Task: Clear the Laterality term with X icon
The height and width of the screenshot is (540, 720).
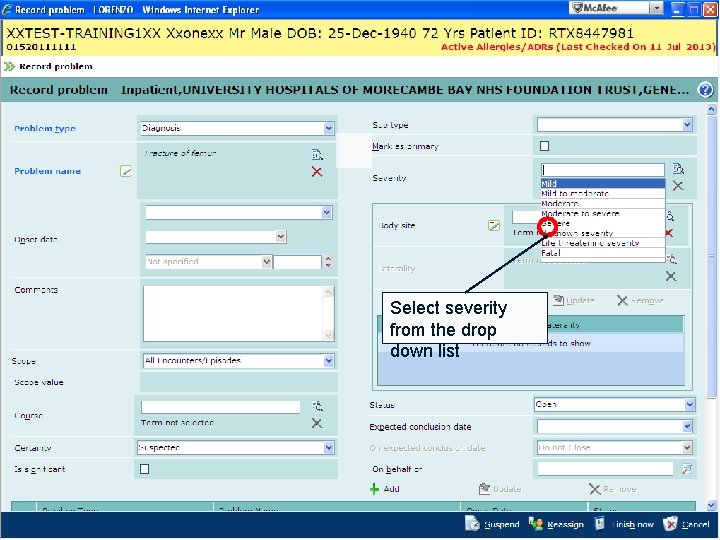Action: coord(671,276)
